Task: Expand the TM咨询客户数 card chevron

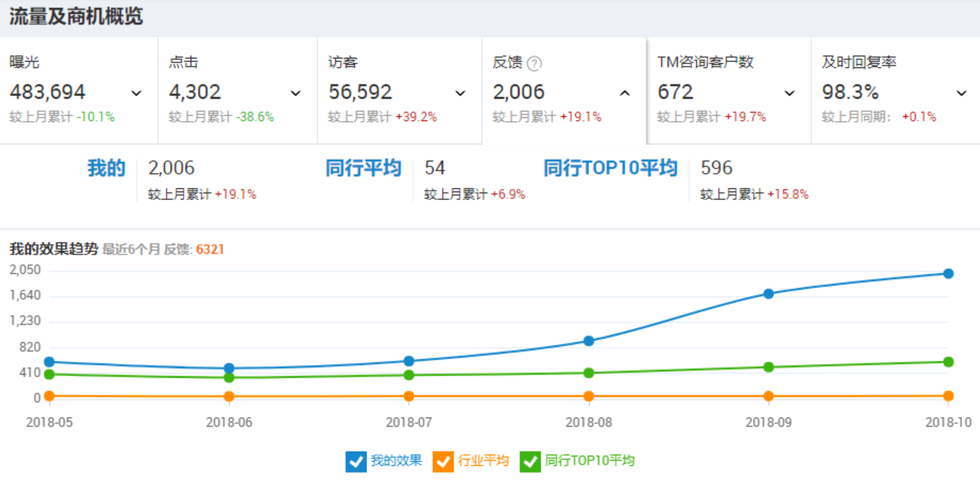Action: click(789, 93)
